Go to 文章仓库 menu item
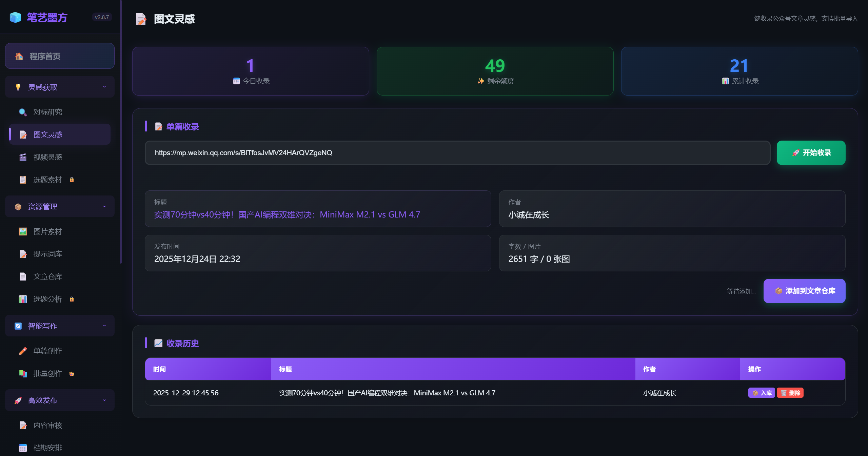The height and width of the screenshot is (456, 868). click(47, 276)
